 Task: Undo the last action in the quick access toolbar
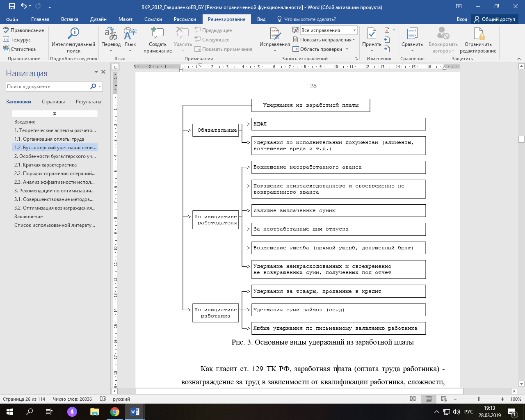point(24,7)
